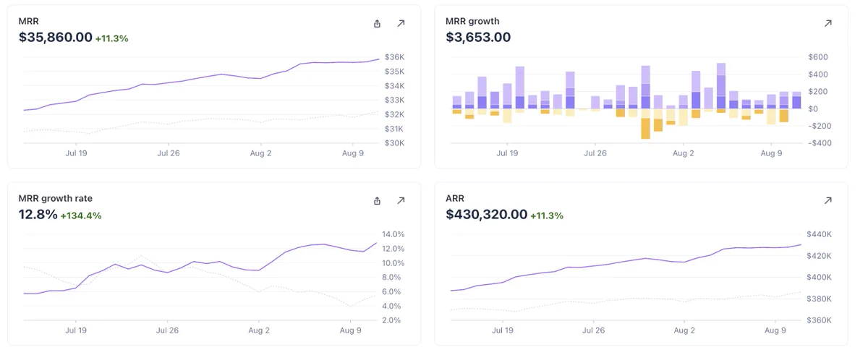This screenshot has height=355, width=868.
Task: Click the $600 axis label on MRR growth
Action: (x=818, y=57)
